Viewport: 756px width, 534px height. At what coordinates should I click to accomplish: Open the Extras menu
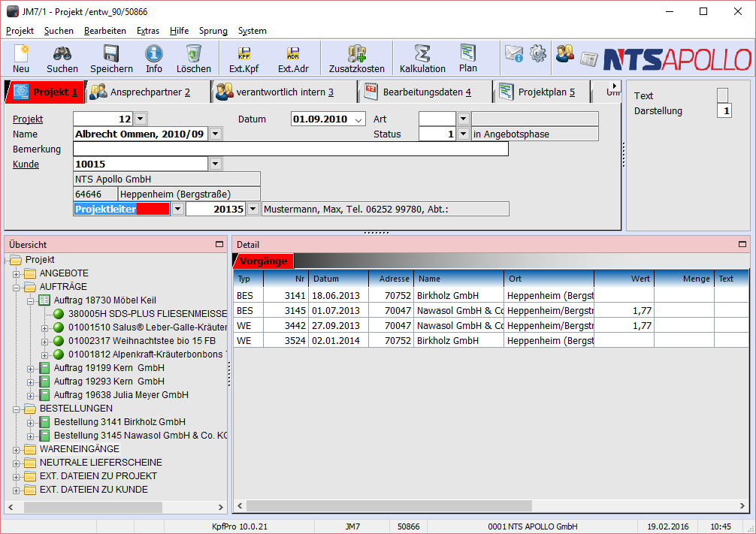148,31
